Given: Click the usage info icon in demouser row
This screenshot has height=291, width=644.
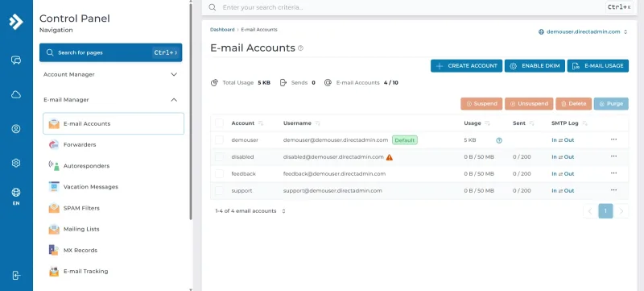Looking at the screenshot, I should click(x=499, y=140).
